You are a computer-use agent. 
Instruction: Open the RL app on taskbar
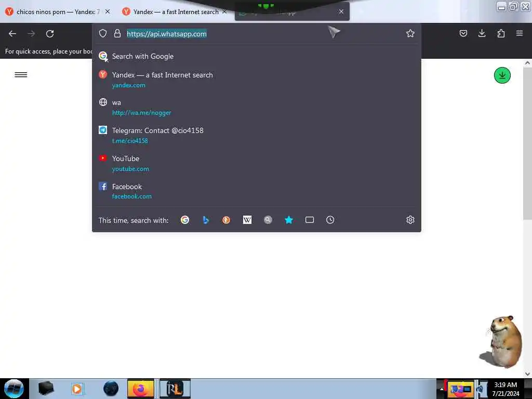[x=175, y=389]
